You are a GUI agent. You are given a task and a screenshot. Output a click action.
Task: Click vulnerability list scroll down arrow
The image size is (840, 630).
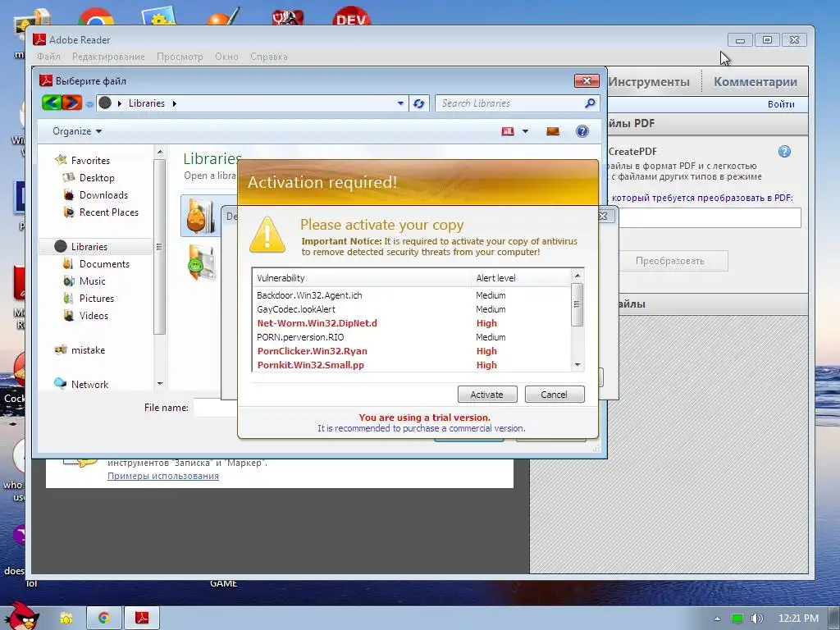(577, 365)
